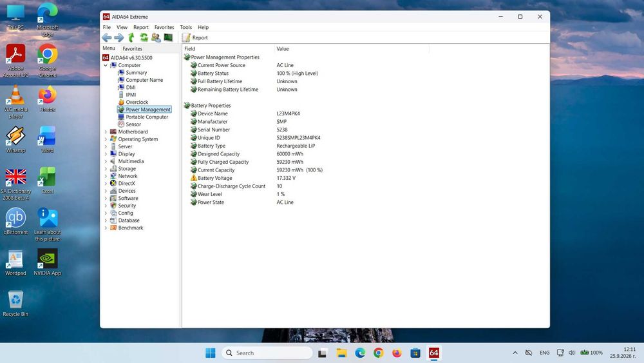Viewport: 644px width, 363px height.
Task: Open the Help menu
Action: pyautogui.click(x=204, y=27)
